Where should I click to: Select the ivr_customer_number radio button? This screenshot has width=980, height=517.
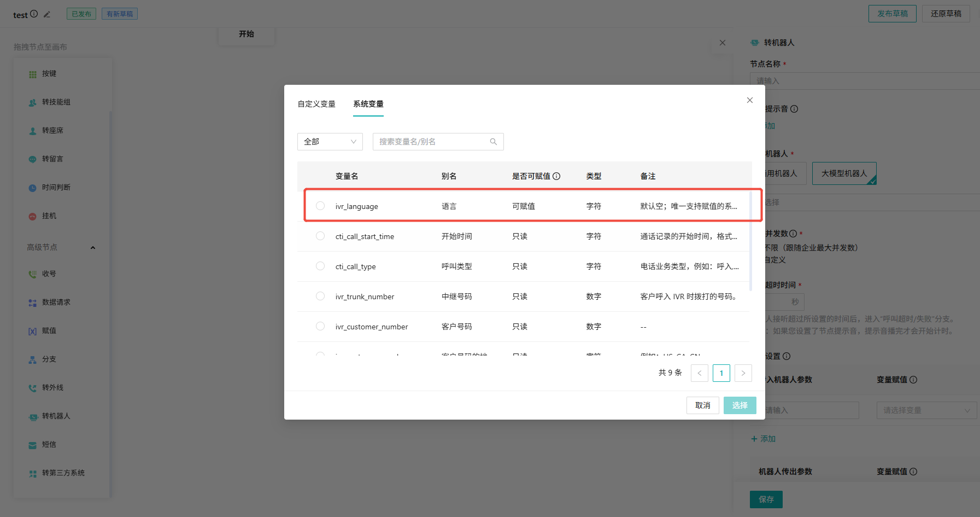[x=320, y=326]
